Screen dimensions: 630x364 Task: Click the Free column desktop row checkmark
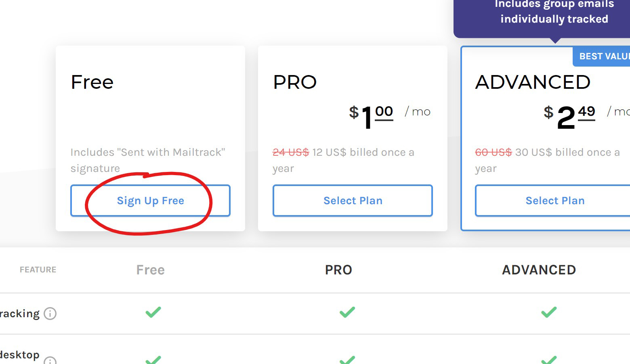(x=153, y=359)
